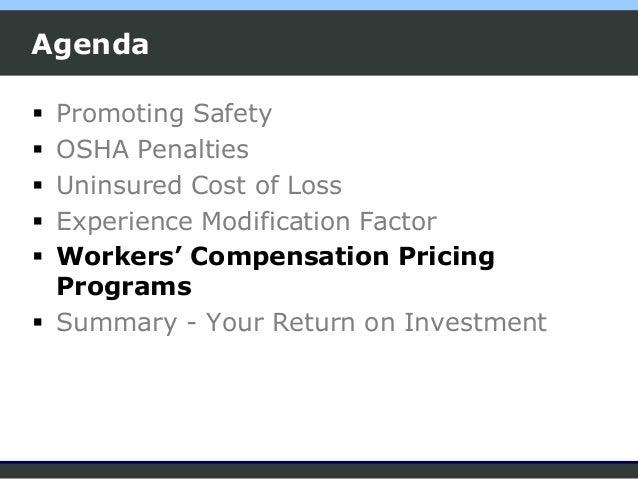Open Summary - Your Return on Investment
Viewport: 638px width, 479px height.
pos(302,323)
